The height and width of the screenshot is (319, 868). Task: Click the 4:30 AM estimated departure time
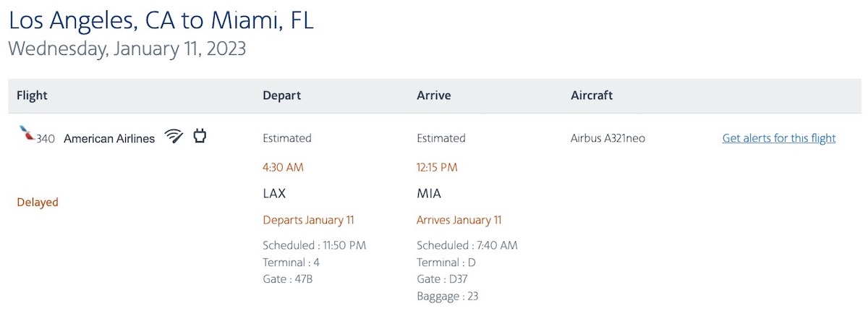[x=283, y=167]
